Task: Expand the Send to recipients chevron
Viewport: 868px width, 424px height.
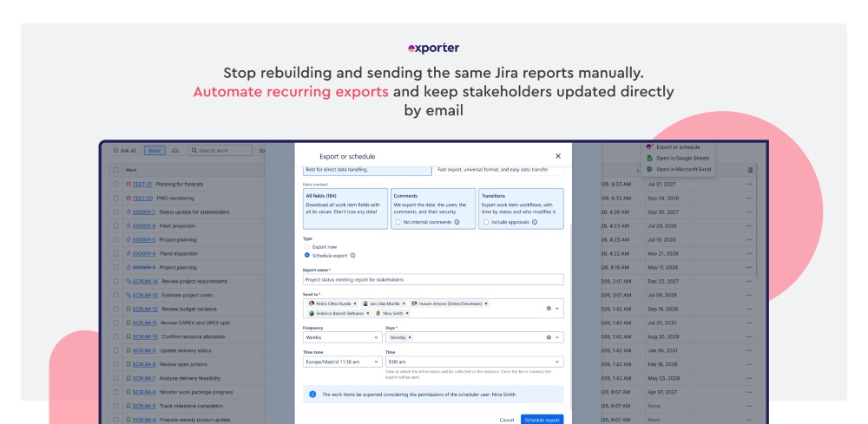Action: click(557, 309)
